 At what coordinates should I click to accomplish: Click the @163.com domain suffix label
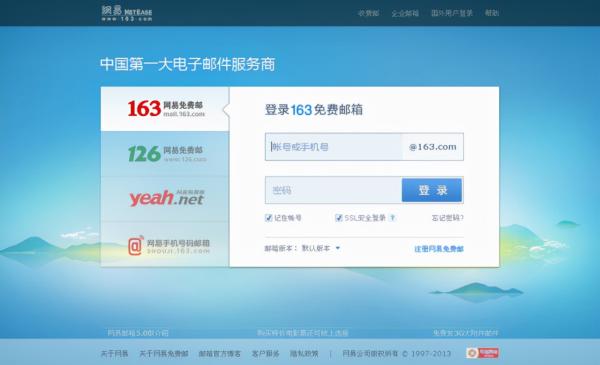tap(432, 147)
